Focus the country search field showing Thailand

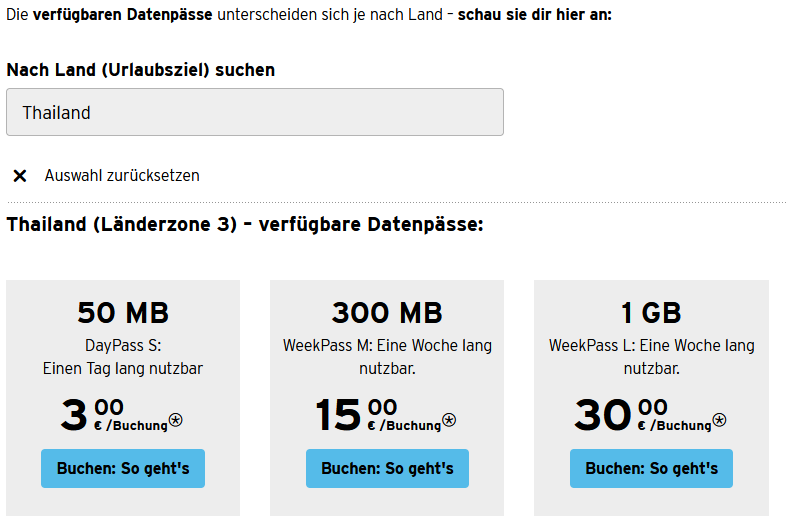point(254,112)
